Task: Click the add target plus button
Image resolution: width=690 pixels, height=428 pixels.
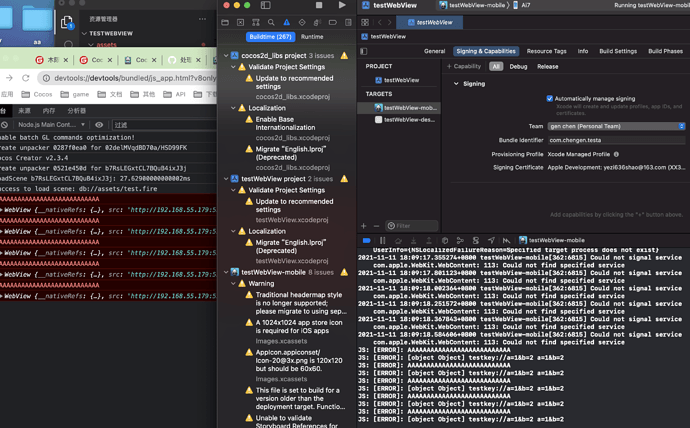Action: 364,226
